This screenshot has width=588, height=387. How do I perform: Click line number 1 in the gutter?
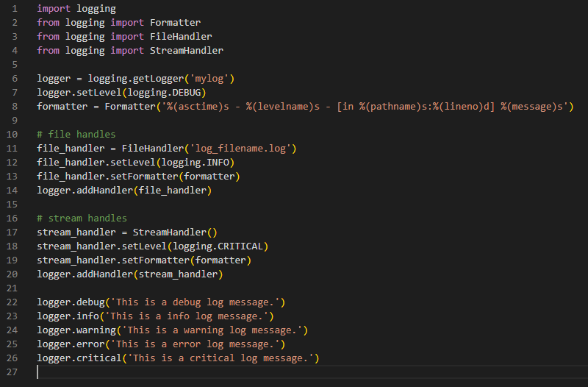click(x=13, y=9)
